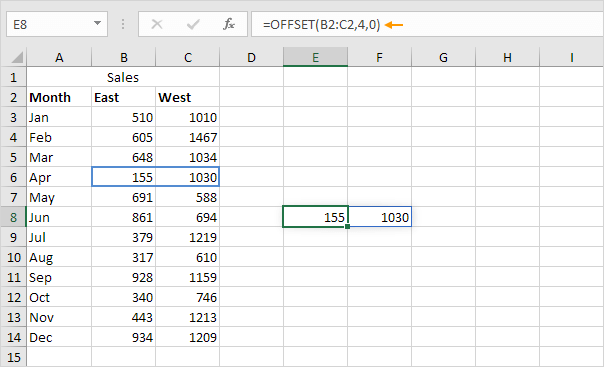Click the Jul cell

[59, 237]
